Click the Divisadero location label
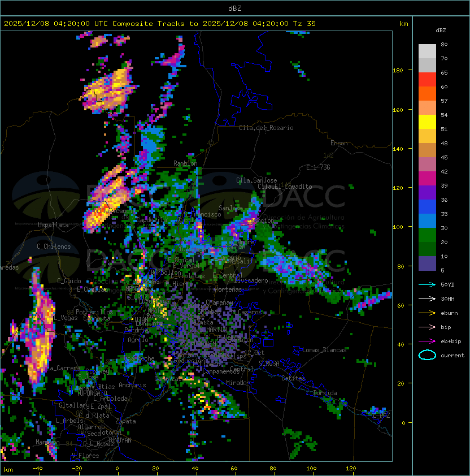Image resolution: width=470 pixels, height=476 pixels. coord(251,280)
